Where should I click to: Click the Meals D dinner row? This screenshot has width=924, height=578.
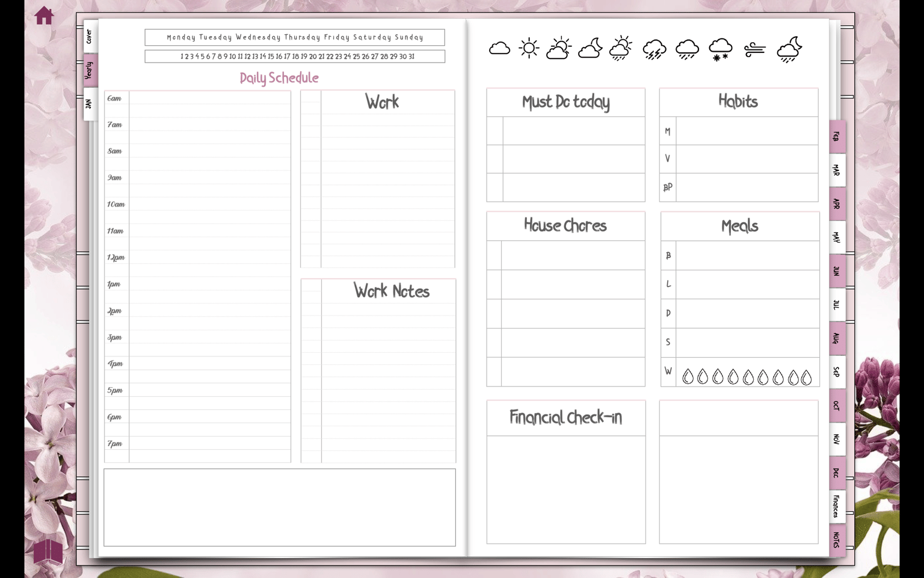click(747, 313)
